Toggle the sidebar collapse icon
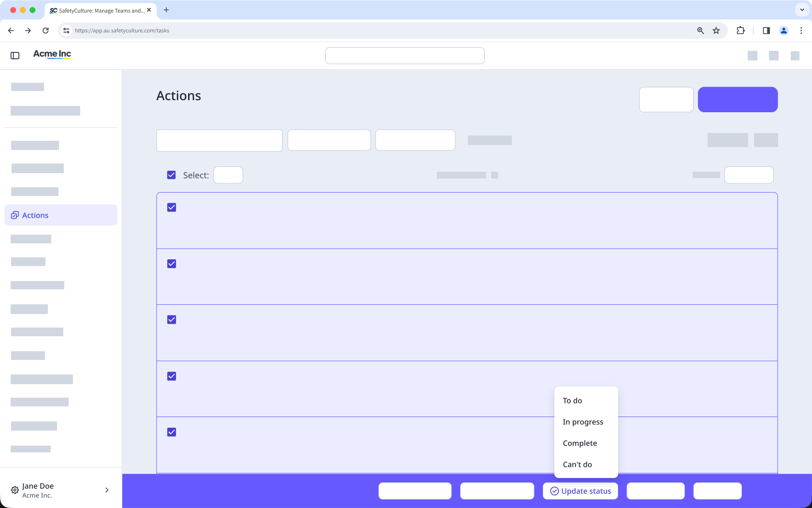This screenshot has width=812, height=508. pyautogui.click(x=15, y=56)
